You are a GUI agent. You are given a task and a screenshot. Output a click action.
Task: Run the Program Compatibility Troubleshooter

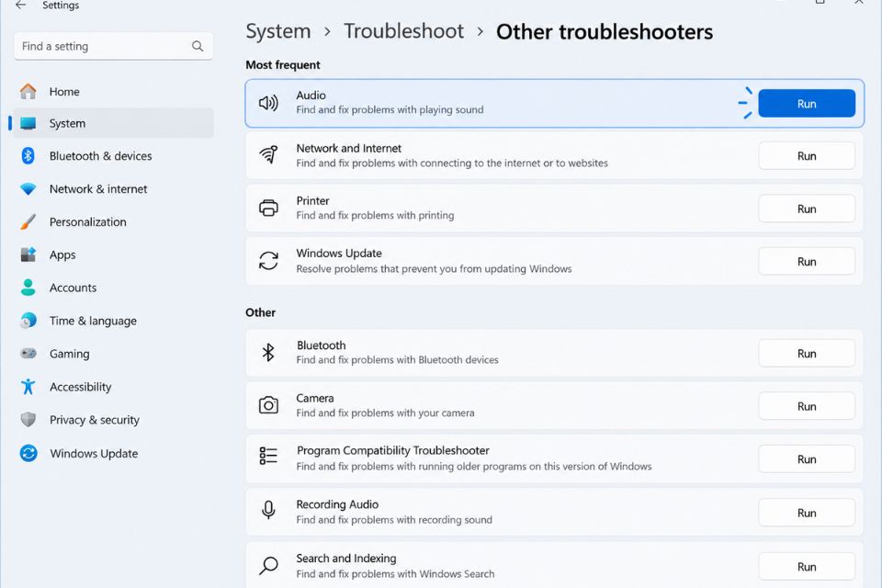coord(807,459)
